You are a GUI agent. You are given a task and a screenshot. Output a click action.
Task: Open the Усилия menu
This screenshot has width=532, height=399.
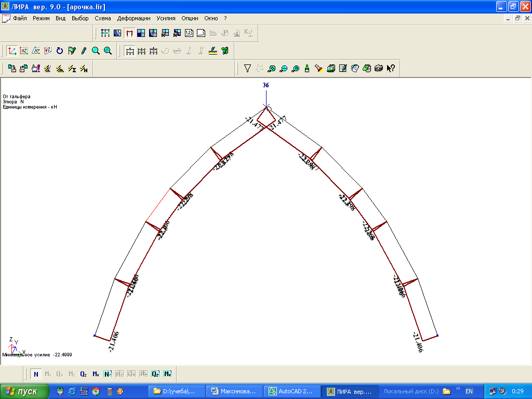(166, 18)
